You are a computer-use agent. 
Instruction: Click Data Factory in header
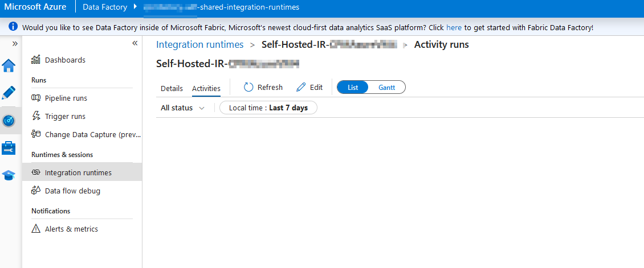coord(105,7)
